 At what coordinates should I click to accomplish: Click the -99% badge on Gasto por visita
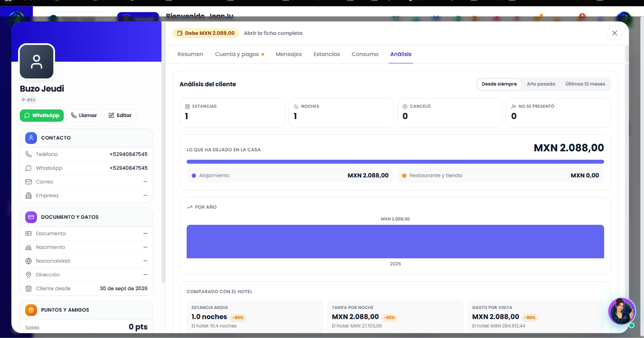529,317
